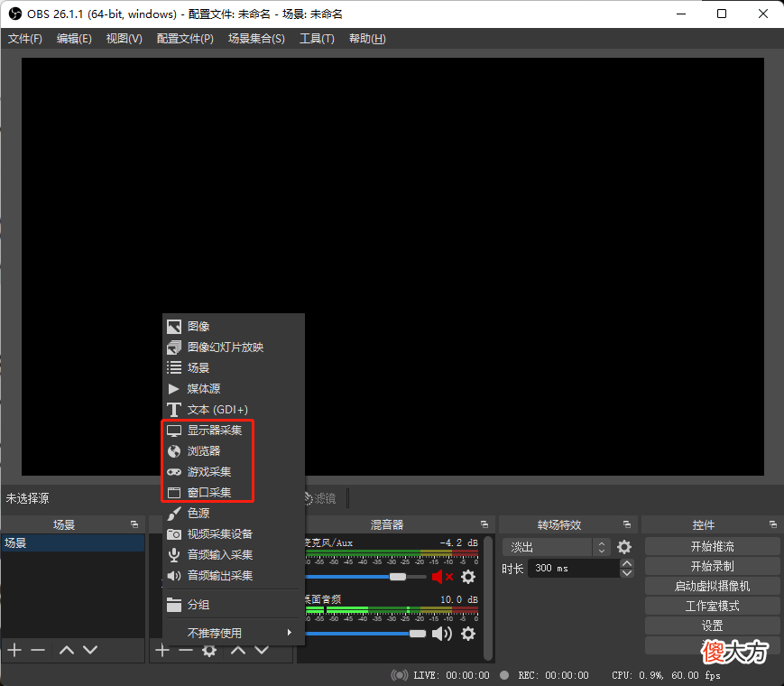Undock the 混音器 panel icon
The width and height of the screenshot is (784, 686).
484,524
